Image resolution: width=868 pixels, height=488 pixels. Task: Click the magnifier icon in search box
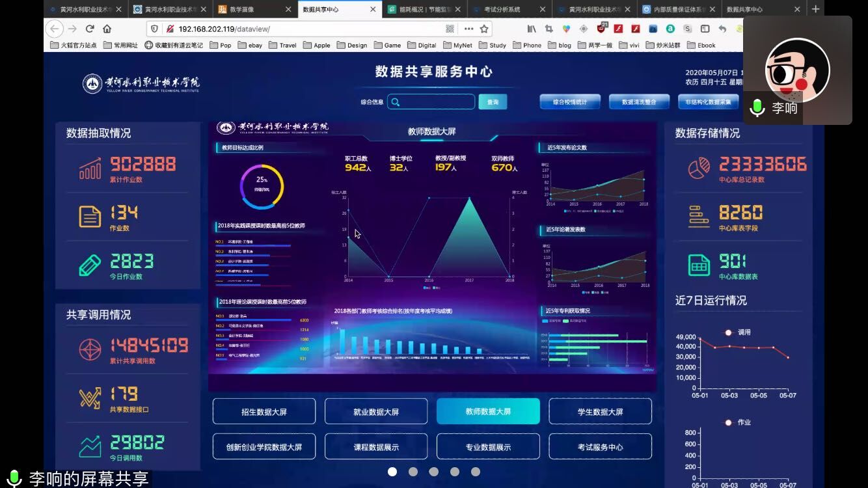click(x=395, y=102)
